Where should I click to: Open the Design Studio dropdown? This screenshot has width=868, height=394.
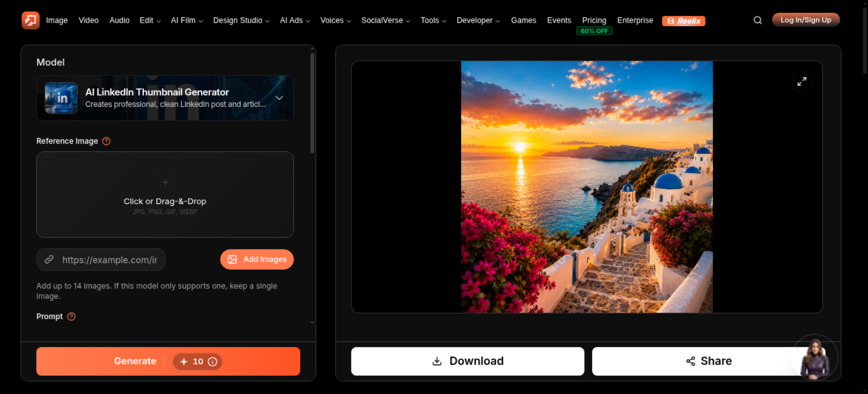tap(241, 20)
